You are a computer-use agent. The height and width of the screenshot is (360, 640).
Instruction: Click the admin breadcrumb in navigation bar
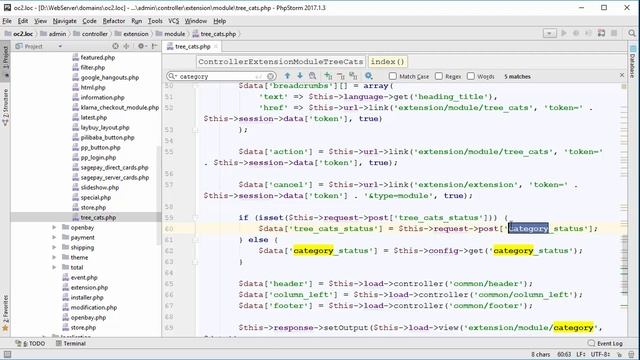(x=53, y=34)
